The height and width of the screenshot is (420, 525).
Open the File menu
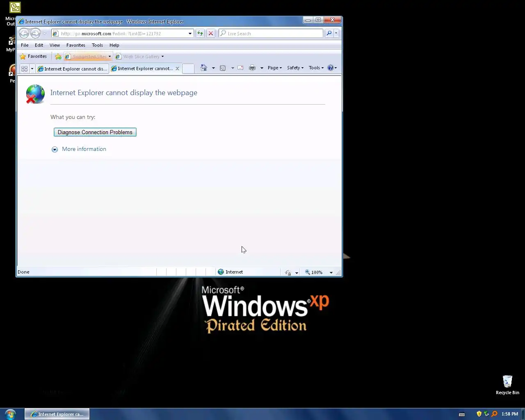tap(25, 45)
